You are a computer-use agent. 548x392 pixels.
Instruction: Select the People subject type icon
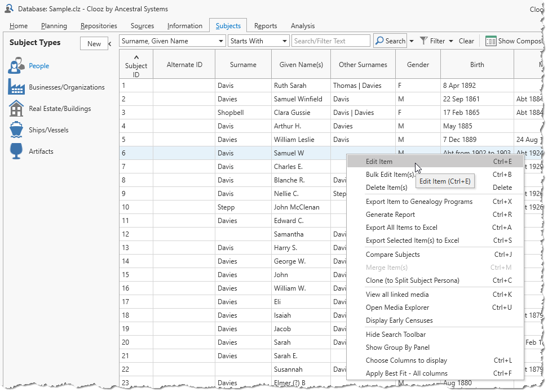pyautogui.click(x=16, y=66)
